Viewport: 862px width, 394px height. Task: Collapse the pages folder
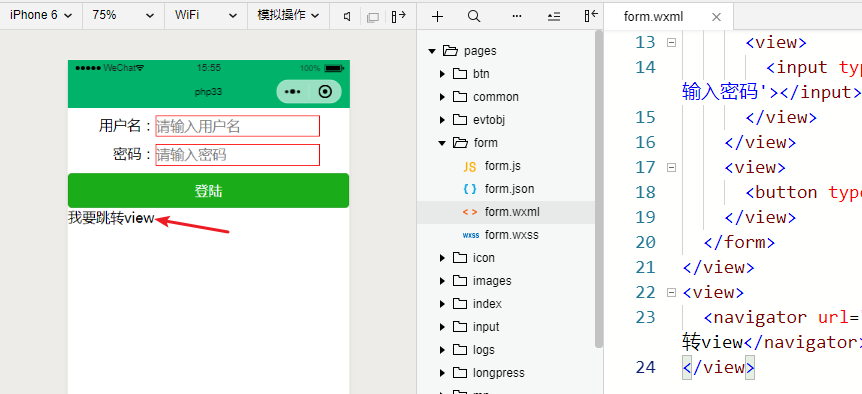tap(432, 51)
